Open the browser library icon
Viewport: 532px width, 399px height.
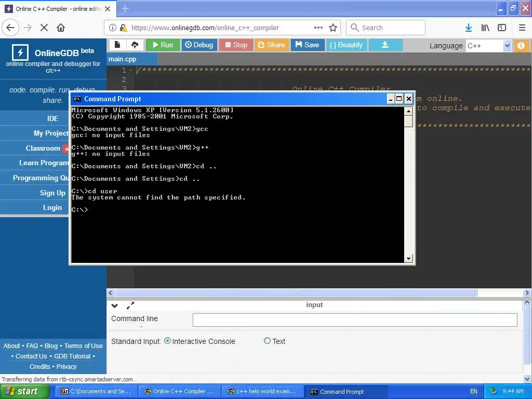(485, 28)
